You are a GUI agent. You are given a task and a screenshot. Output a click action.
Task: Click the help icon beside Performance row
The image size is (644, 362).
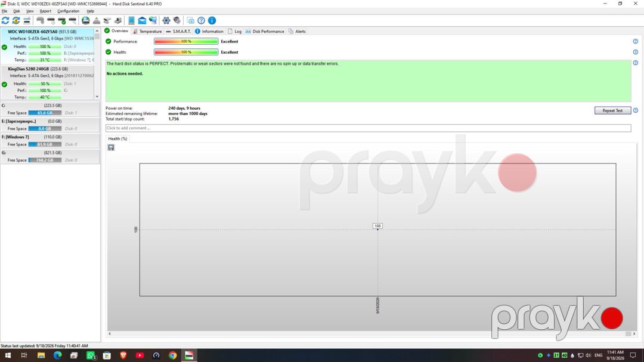coord(636,42)
